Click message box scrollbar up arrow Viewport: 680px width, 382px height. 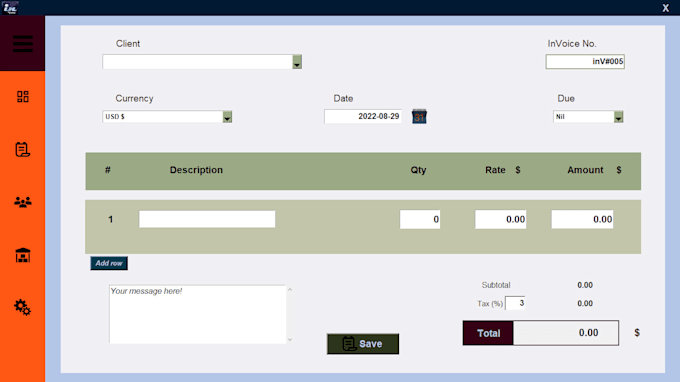(290, 289)
